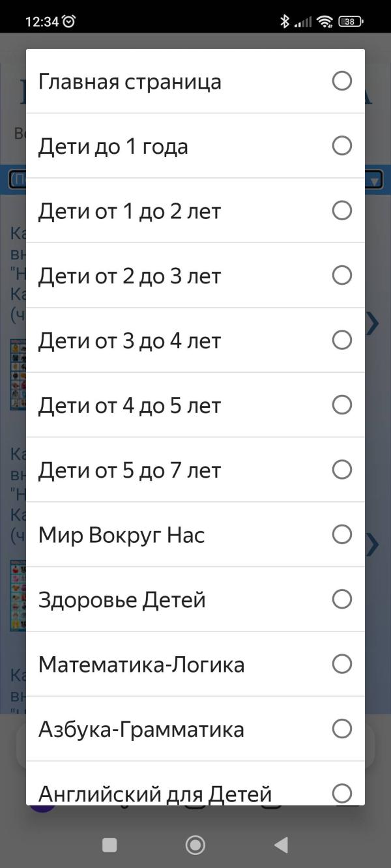391x868 pixels.
Task: Tap the alarm clock status icon
Action: point(69,21)
